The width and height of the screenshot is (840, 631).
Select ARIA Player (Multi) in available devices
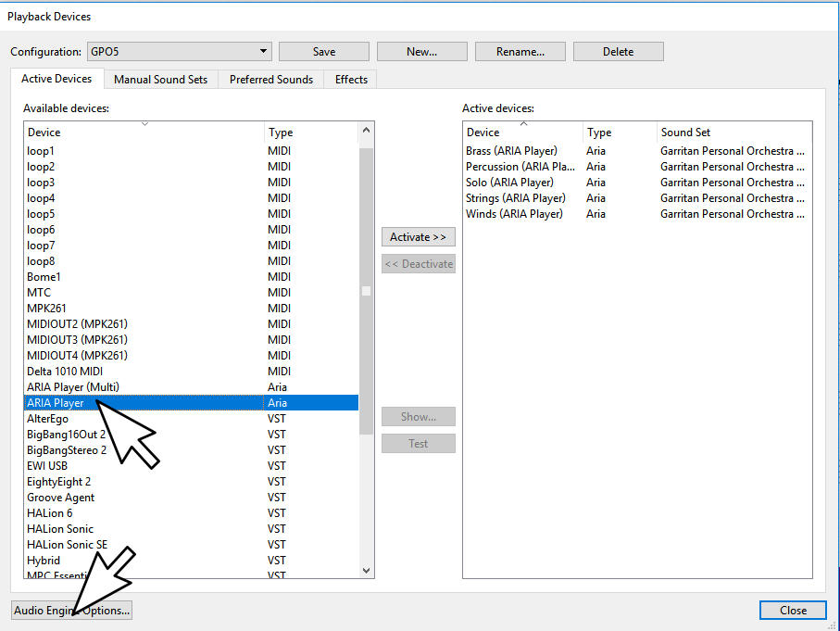[x=73, y=387]
